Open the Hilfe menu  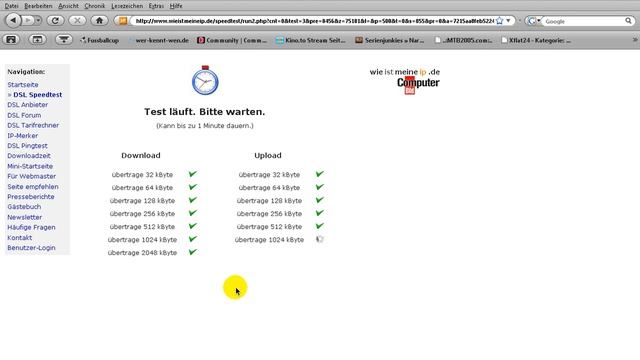coord(176,6)
